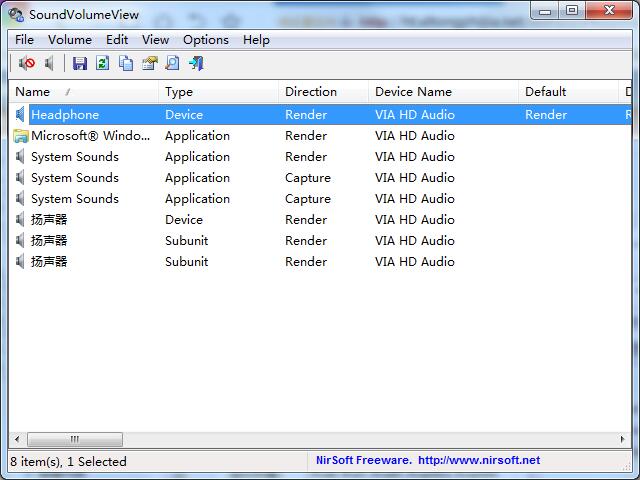640x480 pixels.
Task: Click the SoundVolumeView title bar icon
Action: coord(16,15)
